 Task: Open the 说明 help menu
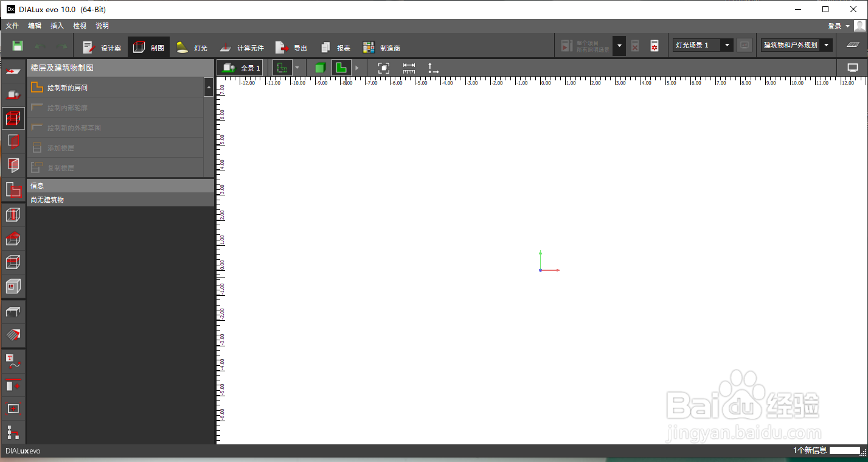coord(102,26)
